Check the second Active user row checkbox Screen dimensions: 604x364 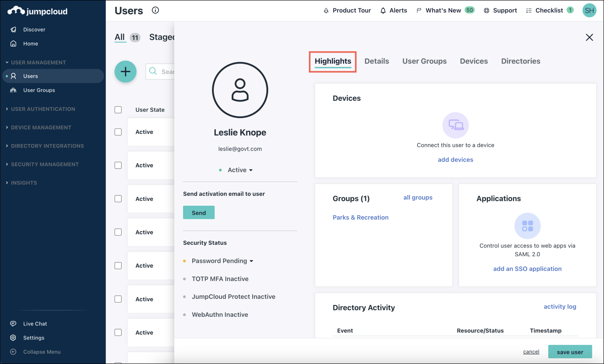click(118, 165)
